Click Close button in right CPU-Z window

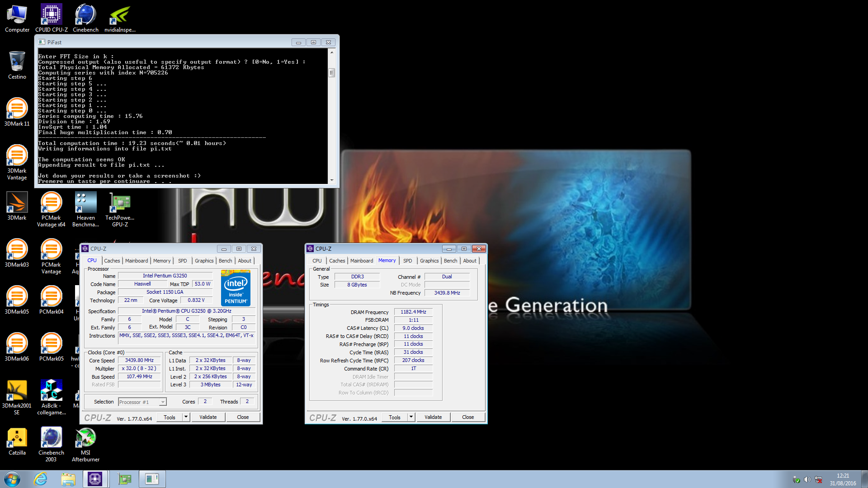[468, 417]
